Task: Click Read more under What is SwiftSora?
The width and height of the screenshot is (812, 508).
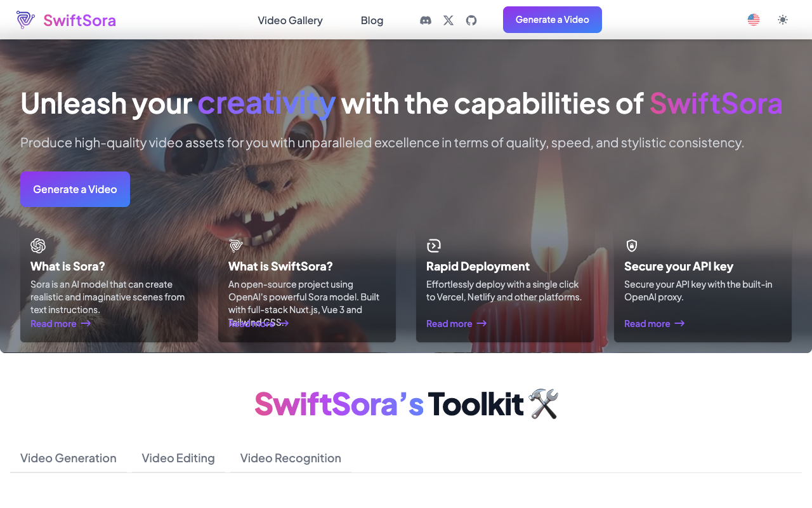Action: click(x=259, y=324)
